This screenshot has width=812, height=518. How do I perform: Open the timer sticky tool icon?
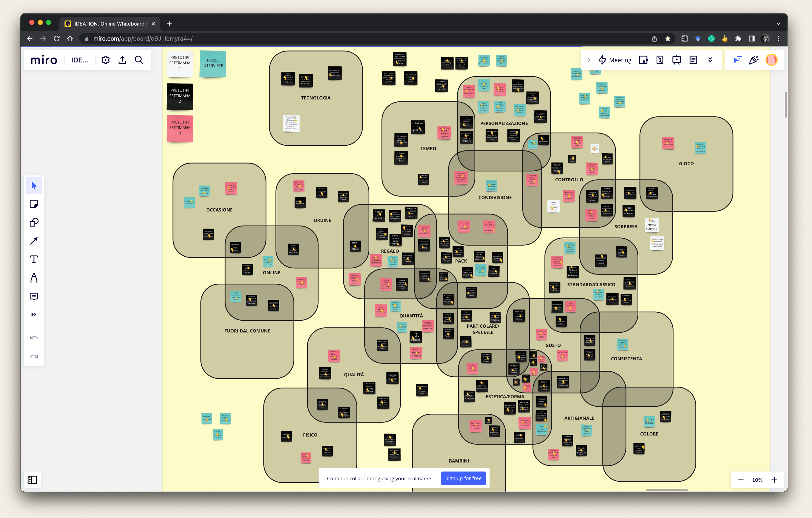[x=643, y=60]
